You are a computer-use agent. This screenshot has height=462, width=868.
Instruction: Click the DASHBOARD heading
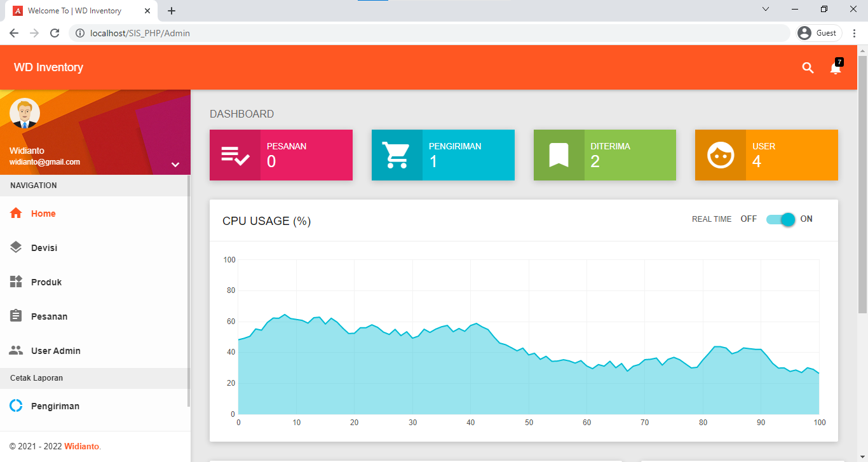(242, 114)
